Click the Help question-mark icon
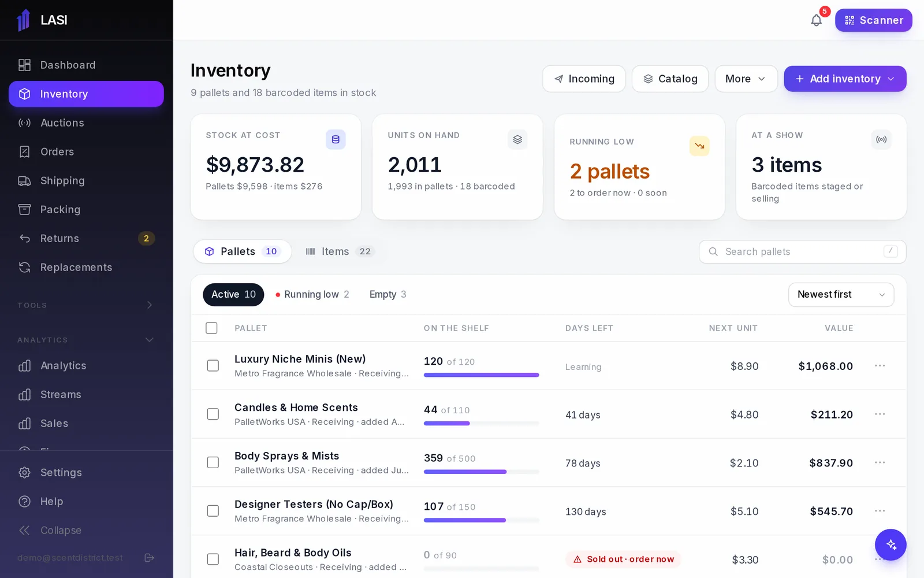The image size is (924, 578). coord(24,502)
